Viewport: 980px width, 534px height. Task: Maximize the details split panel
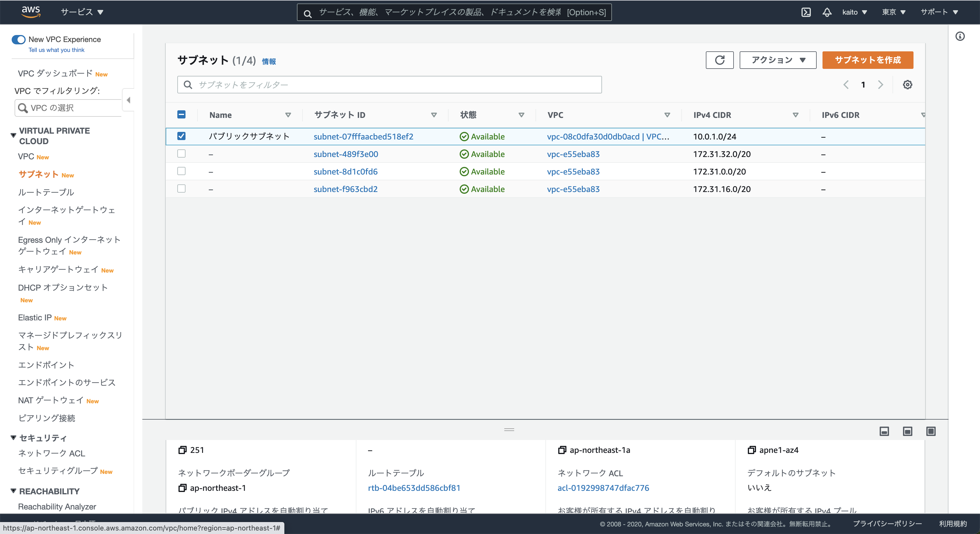[x=930, y=431]
